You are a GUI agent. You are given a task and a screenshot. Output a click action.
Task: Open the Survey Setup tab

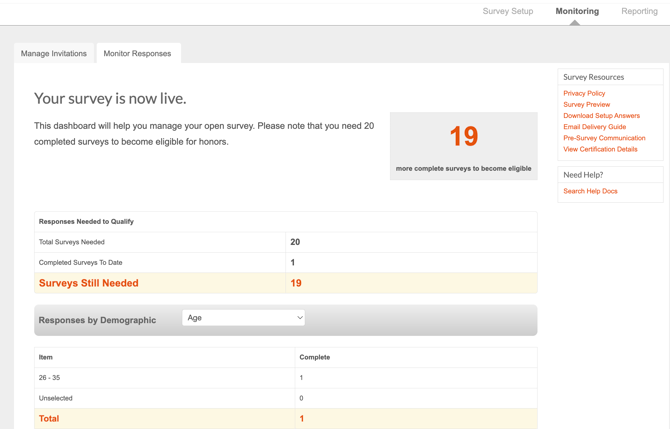(x=507, y=11)
